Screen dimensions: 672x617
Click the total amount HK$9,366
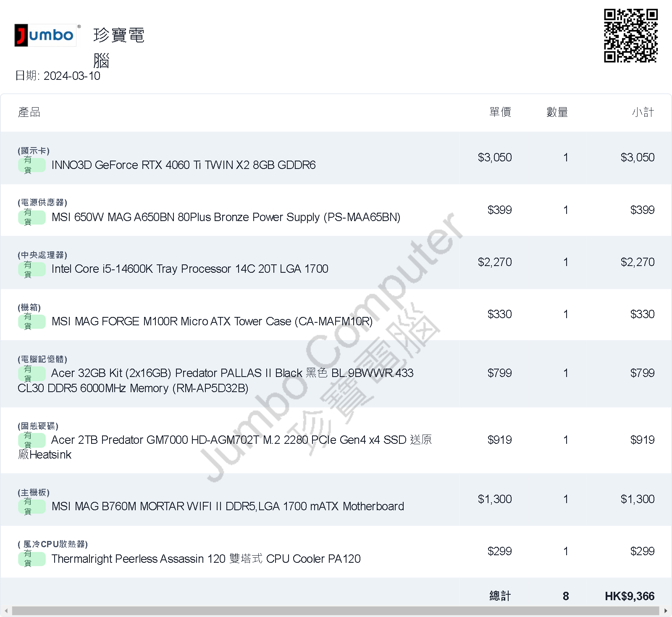[x=630, y=596]
